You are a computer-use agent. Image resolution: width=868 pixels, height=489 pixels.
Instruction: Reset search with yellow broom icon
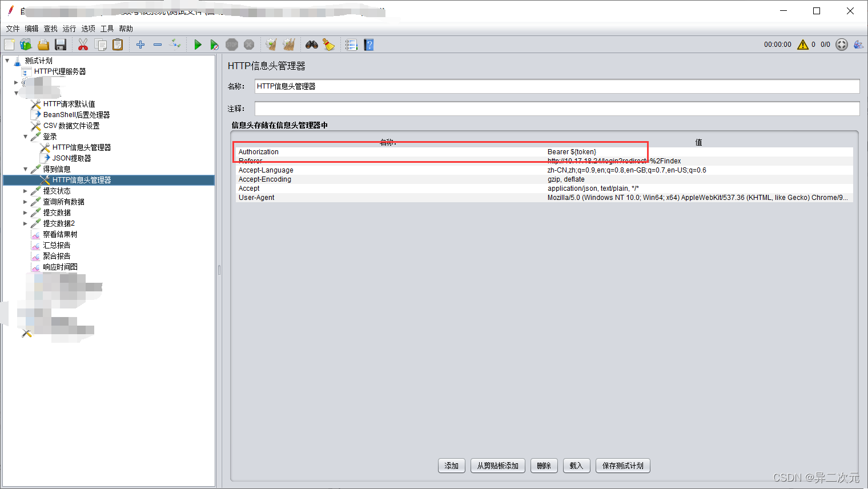click(329, 45)
